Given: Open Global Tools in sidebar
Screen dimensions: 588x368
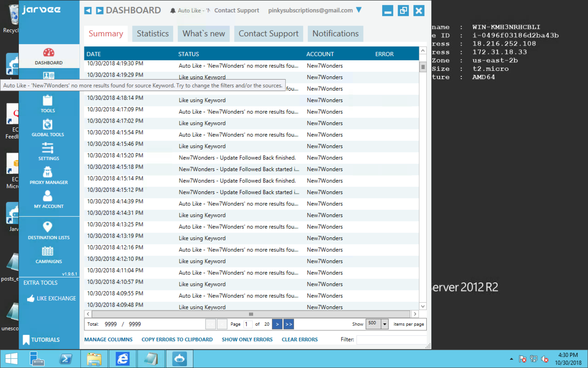Looking at the screenshot, I should click(x=48, y=128).
